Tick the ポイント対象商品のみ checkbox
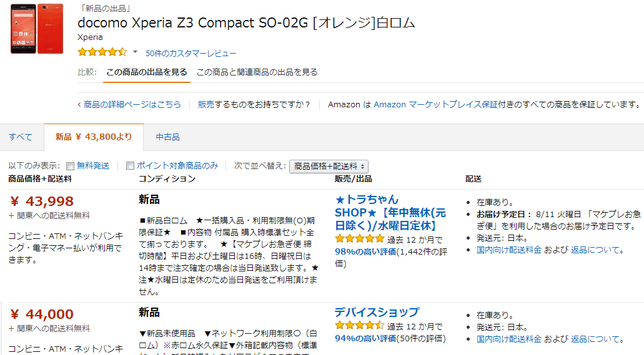Image resolution: width=644 pixels, height=355 pixels. pyautogui.click(x=130, y=166)
